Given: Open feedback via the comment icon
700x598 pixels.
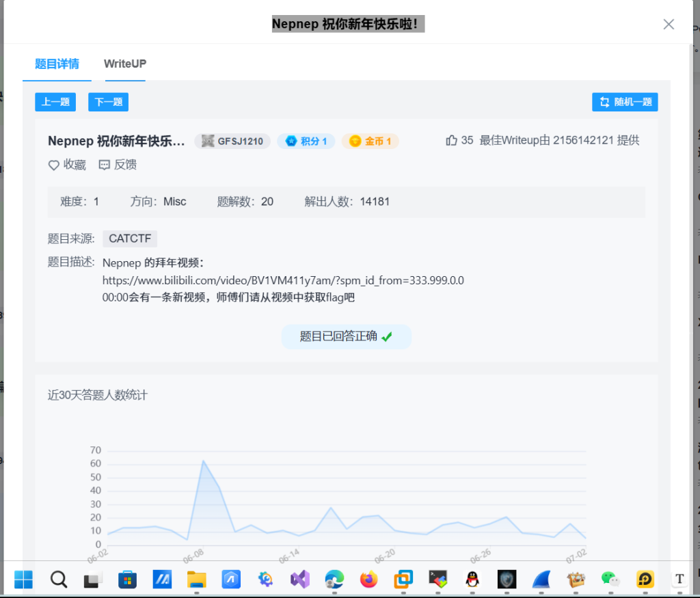Looking at the screenshot, I should pos(105,165).
